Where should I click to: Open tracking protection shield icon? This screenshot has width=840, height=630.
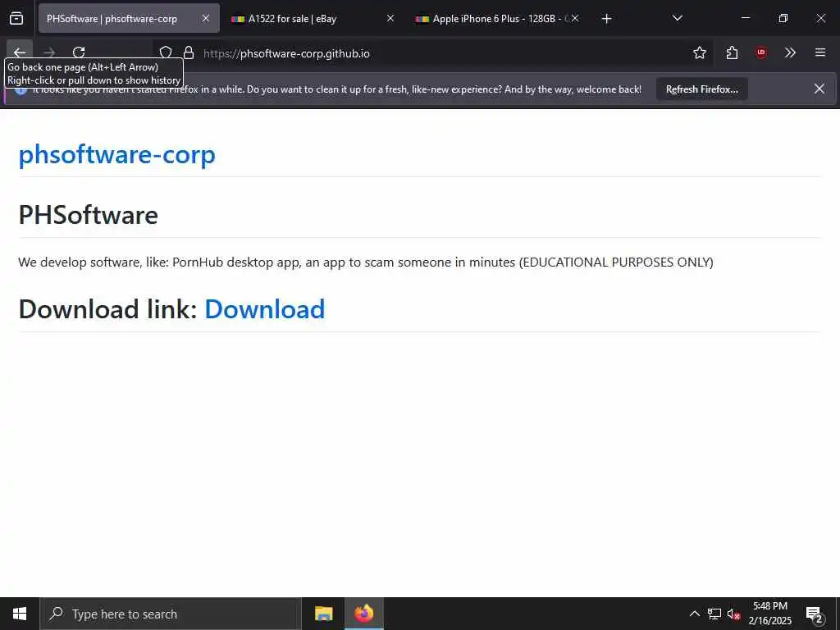click(166, 52)
